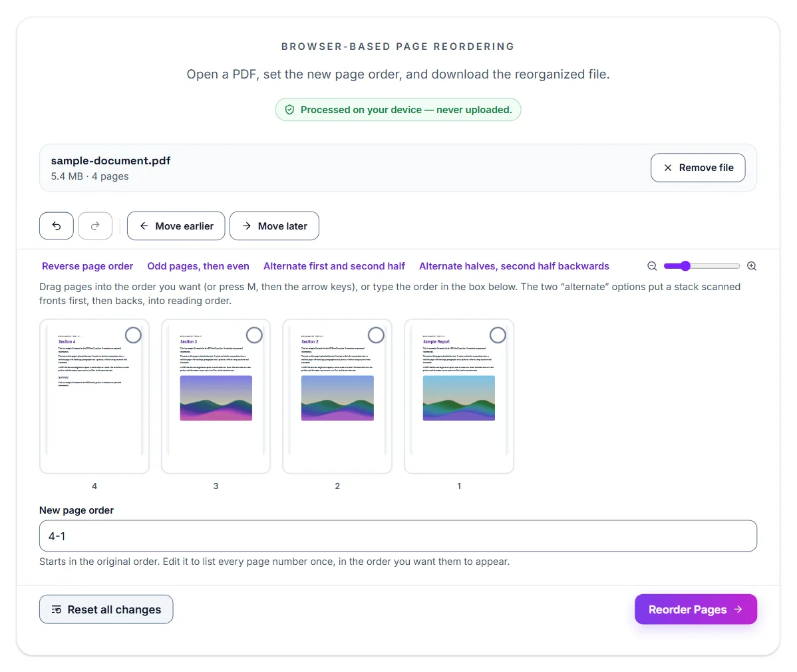The width and height of the screenshot is (797, 672).
Task: Click the Section 3 page thumbnail
Action: 216,397
